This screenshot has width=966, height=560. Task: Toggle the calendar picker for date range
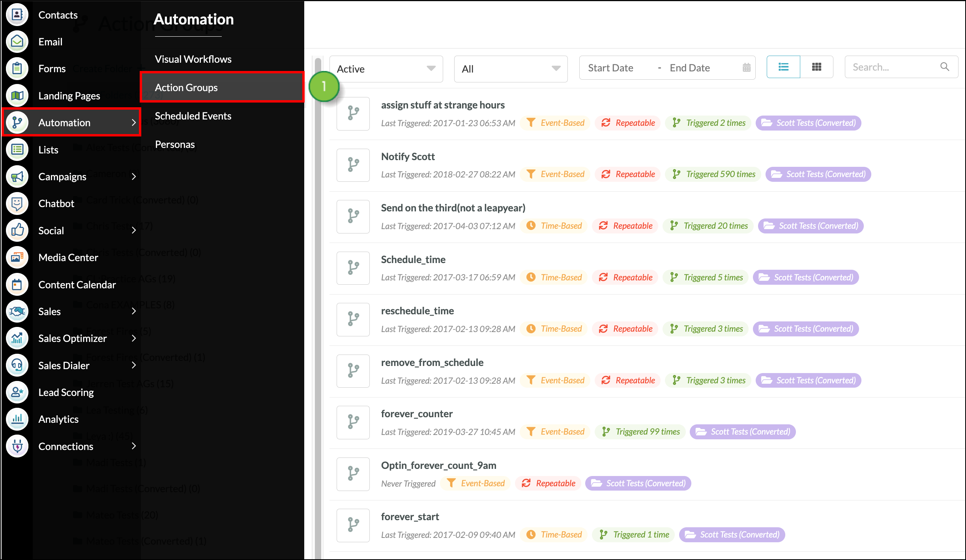point(746,67)
